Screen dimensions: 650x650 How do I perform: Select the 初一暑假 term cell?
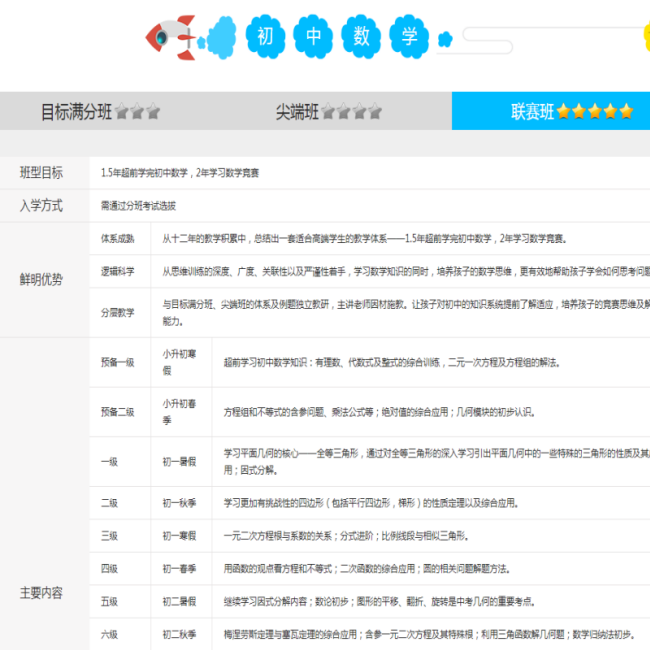[x=180, y=461]
